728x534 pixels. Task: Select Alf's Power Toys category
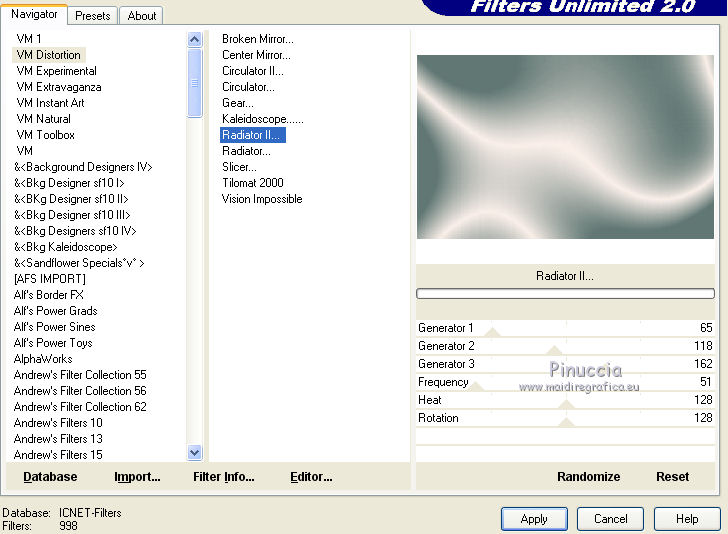click(53, 343)
